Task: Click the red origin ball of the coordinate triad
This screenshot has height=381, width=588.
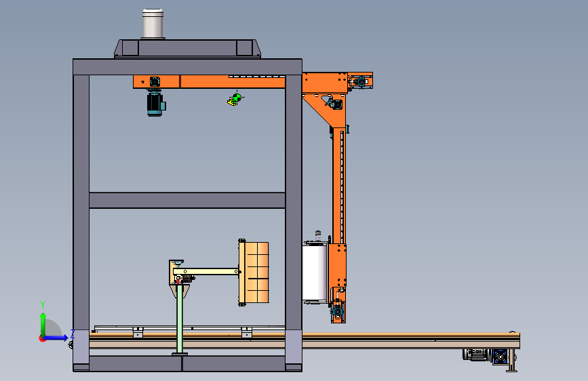Action: tap(42, 338)
